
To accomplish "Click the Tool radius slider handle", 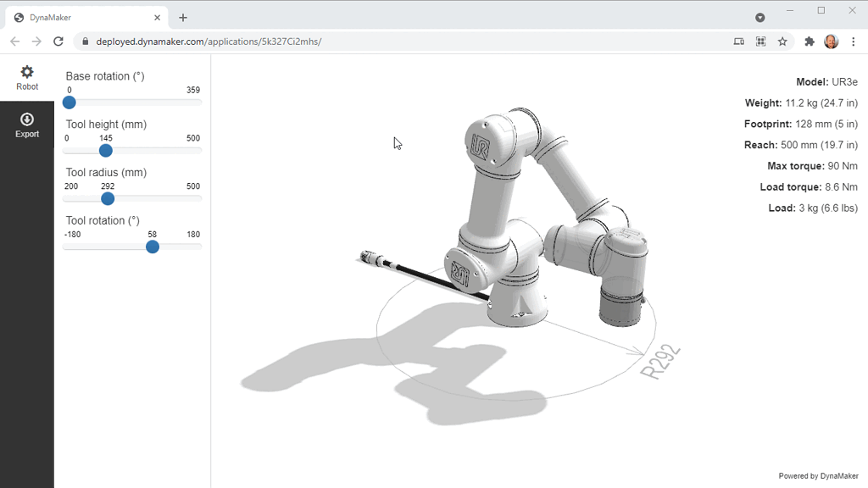I will click(x=108, y=198).
